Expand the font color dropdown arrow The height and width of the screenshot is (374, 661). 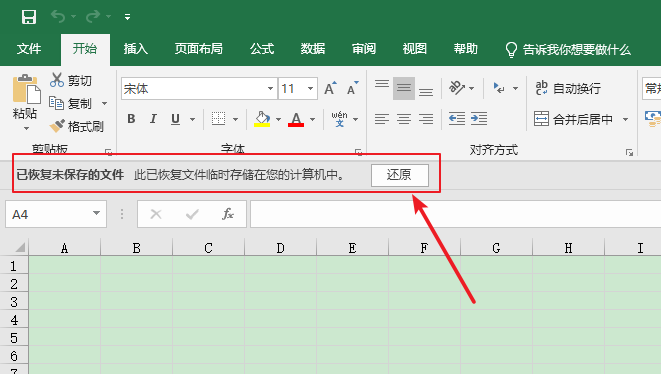(312, 120)
